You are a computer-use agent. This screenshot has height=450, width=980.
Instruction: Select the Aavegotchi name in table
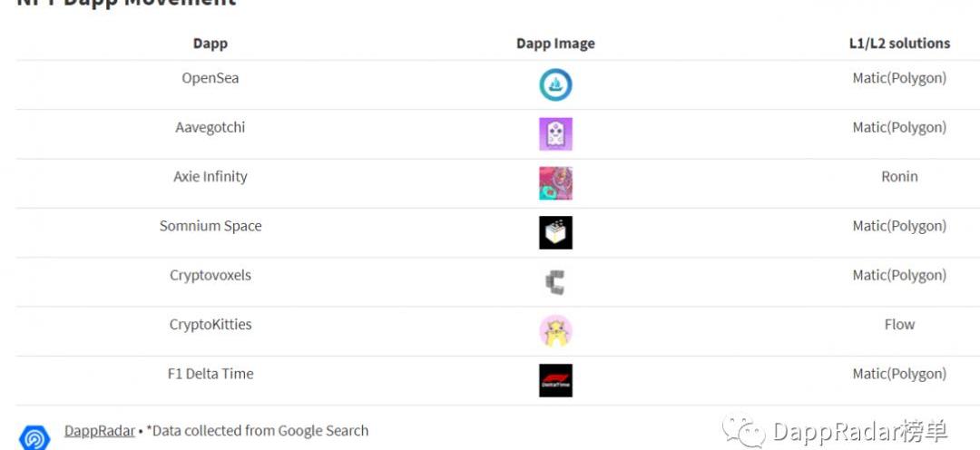click(211, 127)
